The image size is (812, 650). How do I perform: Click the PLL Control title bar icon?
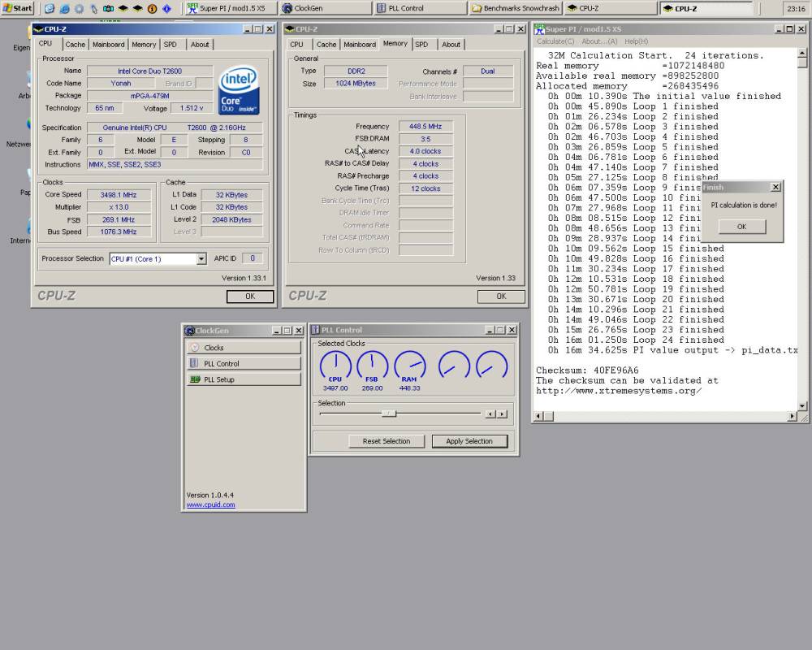click(315, 330)
